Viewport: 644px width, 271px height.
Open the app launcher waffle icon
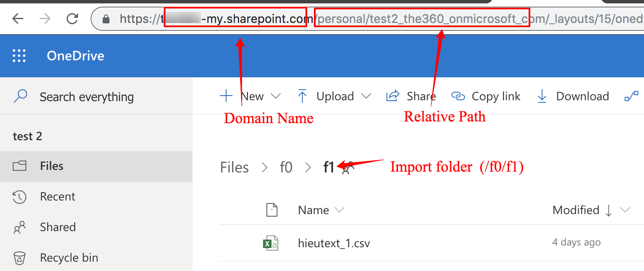pyautogui.click(x=19, y=56)
